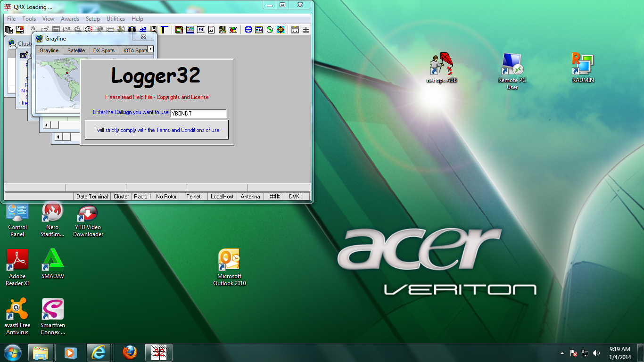This screenshot has width=644, height=362.
Task: Click the FN function keys toolbar icon
Action: coord(200,30)
